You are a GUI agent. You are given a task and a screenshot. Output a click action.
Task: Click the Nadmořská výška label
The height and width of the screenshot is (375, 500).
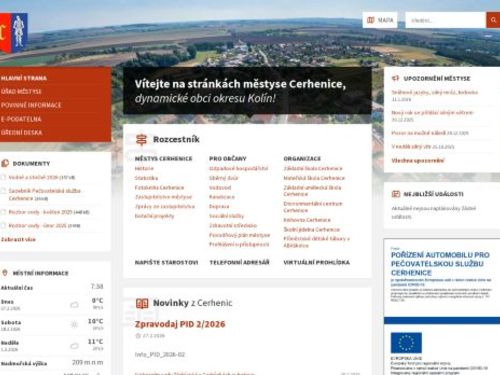click(x=24, y=363)
